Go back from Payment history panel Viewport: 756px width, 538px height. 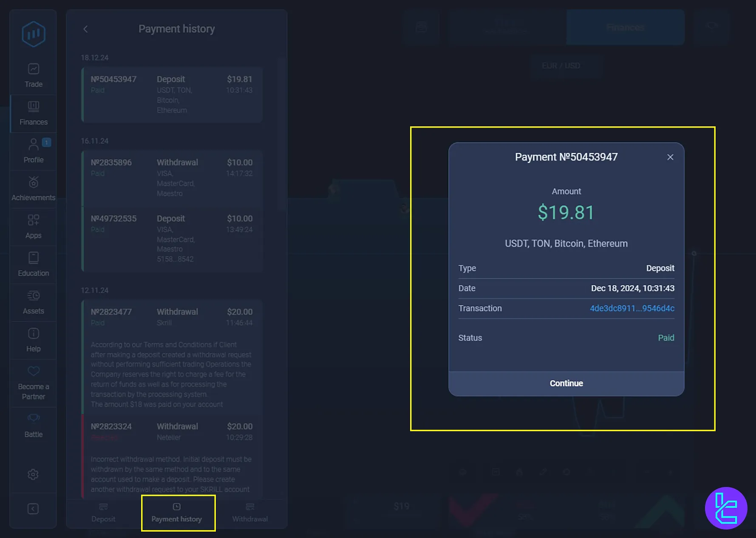[x=85, y=29]
